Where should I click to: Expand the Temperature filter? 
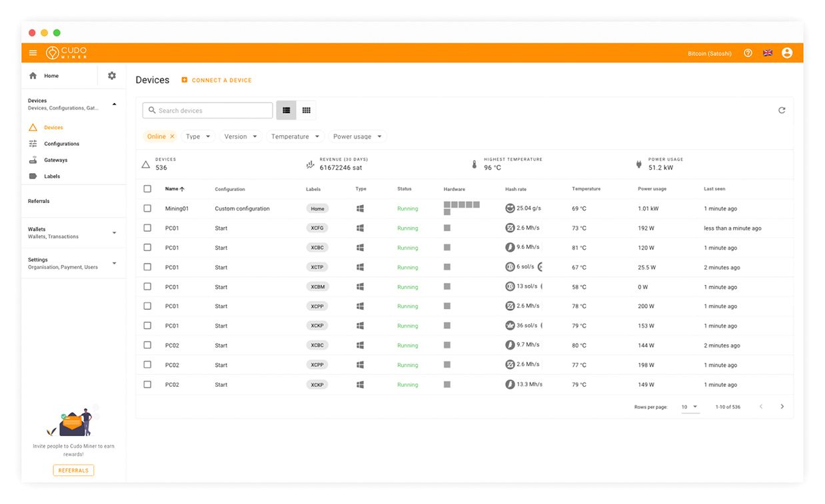click(295, 136)
